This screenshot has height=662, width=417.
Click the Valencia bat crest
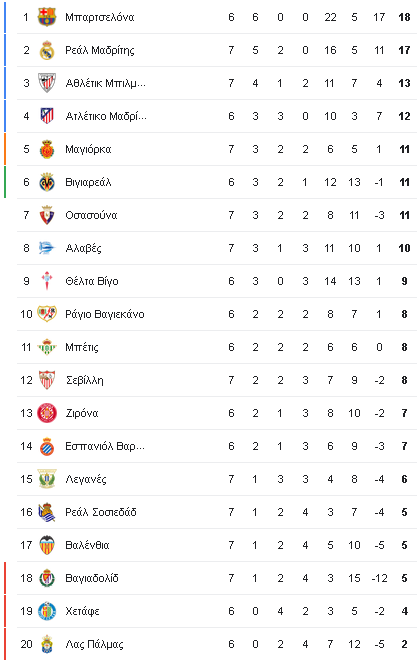pyautogui.click(x=47, y=545)
